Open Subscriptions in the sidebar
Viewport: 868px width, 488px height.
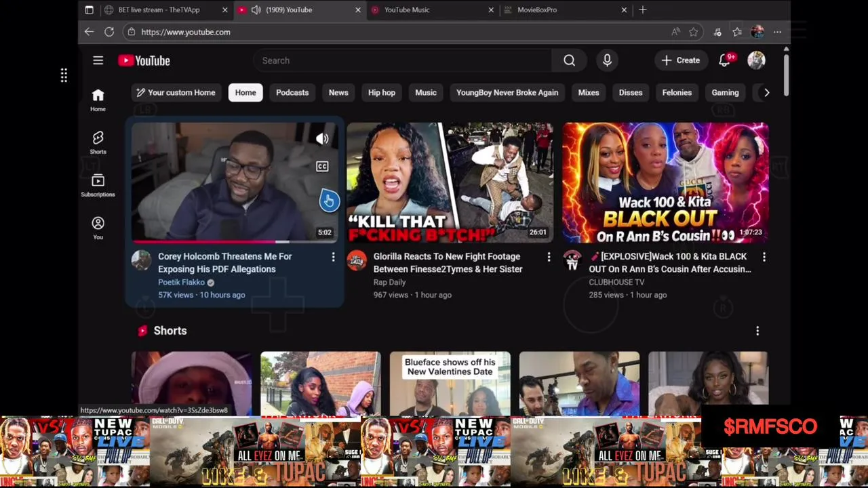click(x=98, y=185)
